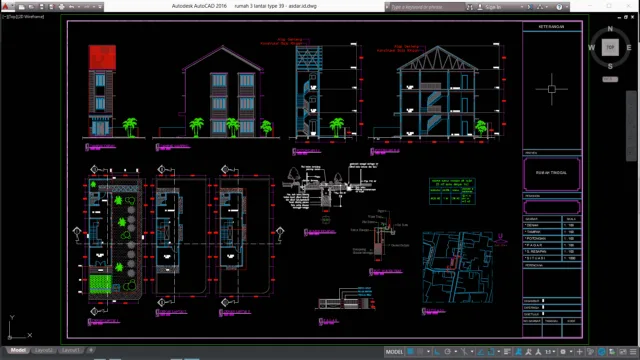Click the Open file icon
This screenshot has height=360, width=640.
tap(31, 7)
